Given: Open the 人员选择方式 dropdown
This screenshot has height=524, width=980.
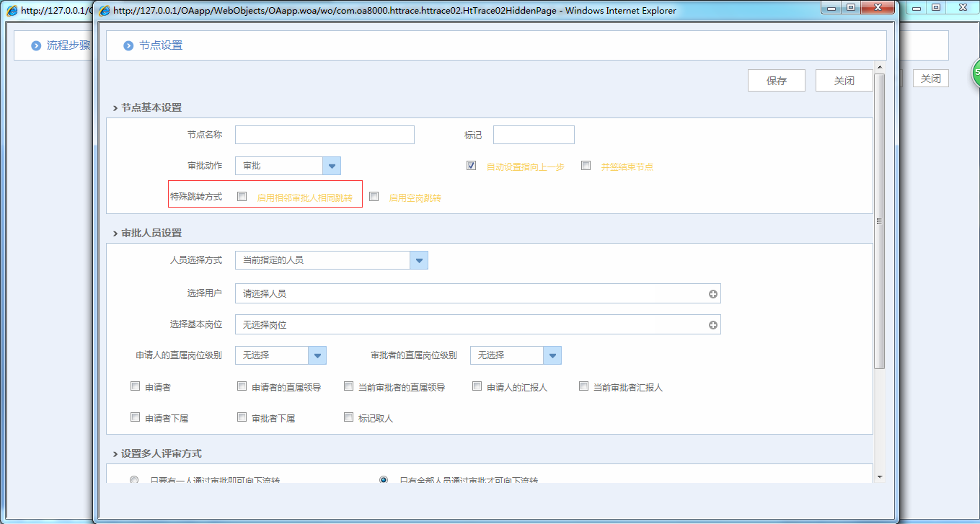Looking at the screenshot, I should click(x=418, y=260).
